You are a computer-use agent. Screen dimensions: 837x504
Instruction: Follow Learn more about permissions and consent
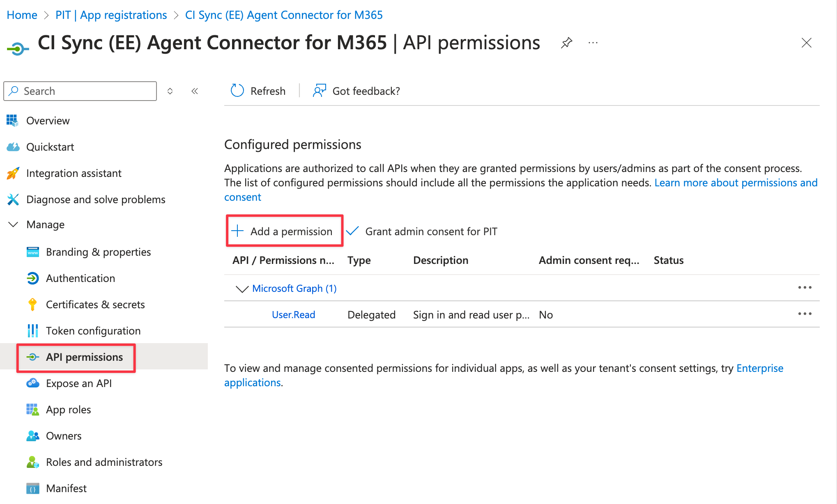tap(736, 183)
